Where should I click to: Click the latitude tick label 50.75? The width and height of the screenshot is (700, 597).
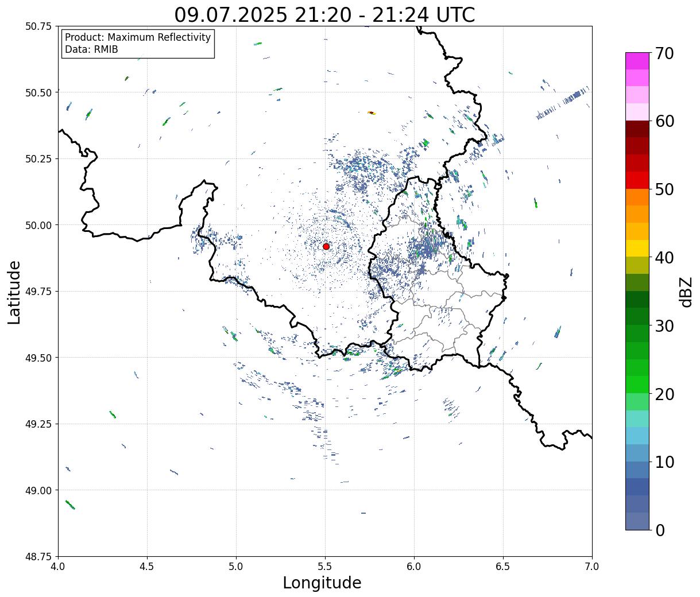click(x=38, y=26)
